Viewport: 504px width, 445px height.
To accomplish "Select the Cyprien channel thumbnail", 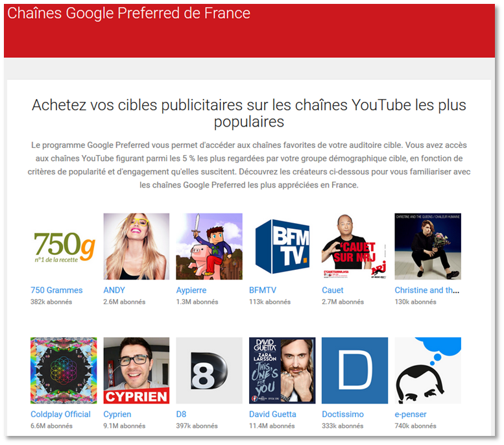I will coord(136,370).
